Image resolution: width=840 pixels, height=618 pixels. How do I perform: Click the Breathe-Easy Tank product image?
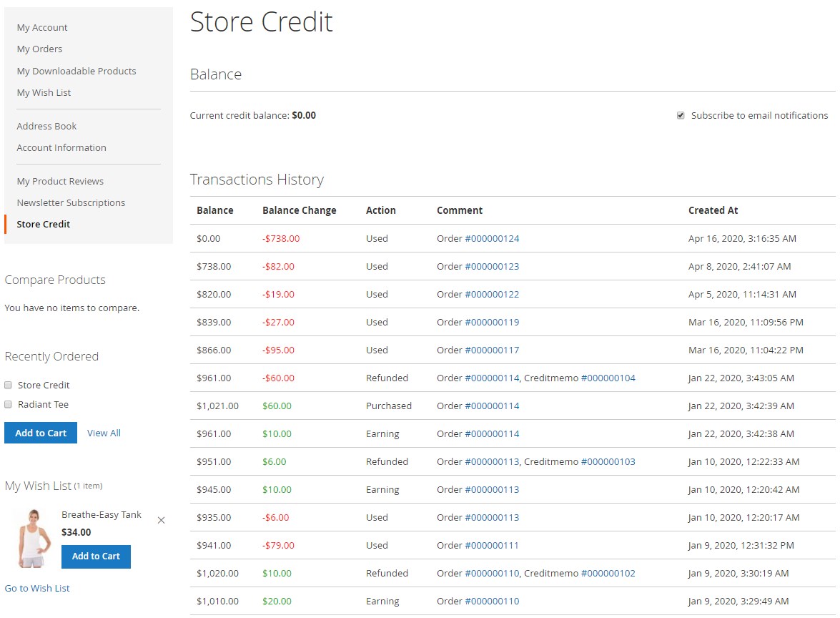(x=33, y=539)
